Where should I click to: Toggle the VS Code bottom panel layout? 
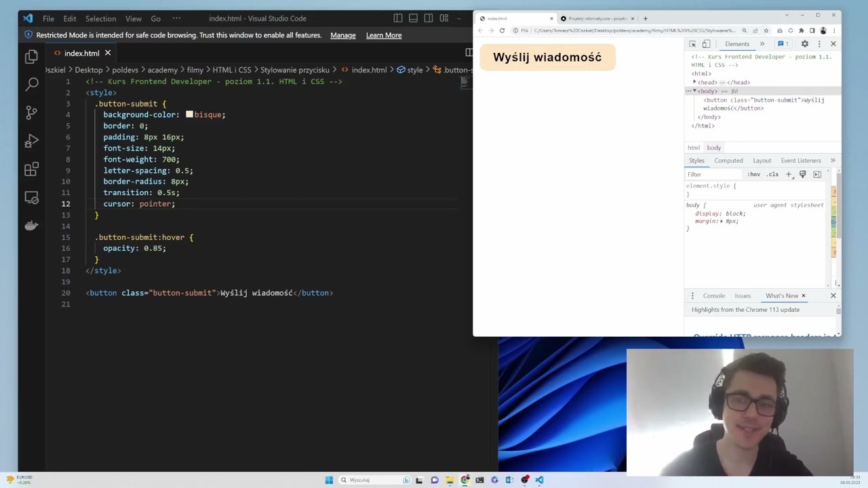(413, 18)
